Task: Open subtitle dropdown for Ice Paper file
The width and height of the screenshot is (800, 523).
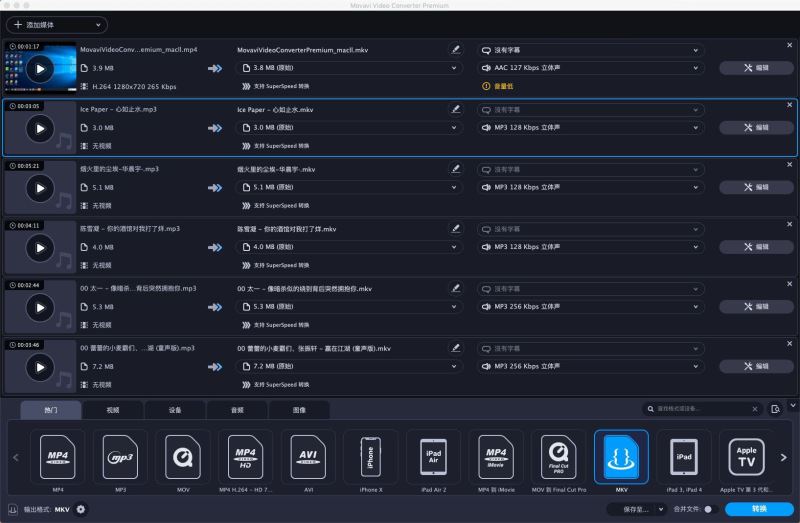Action: pos(591,110)
